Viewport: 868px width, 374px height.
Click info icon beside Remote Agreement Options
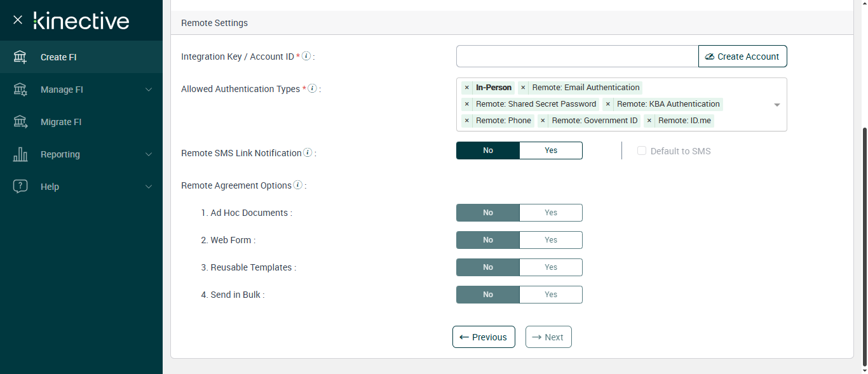(x=297, y=185)
